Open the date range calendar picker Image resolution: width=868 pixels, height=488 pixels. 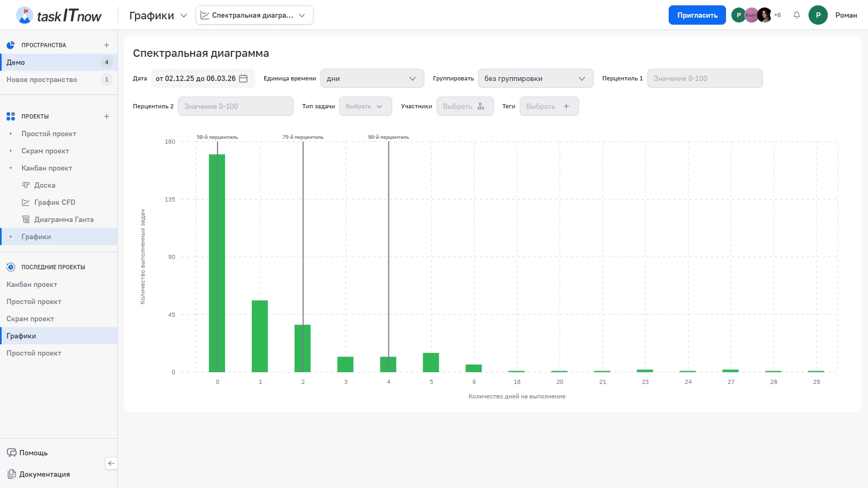point(243,78)
